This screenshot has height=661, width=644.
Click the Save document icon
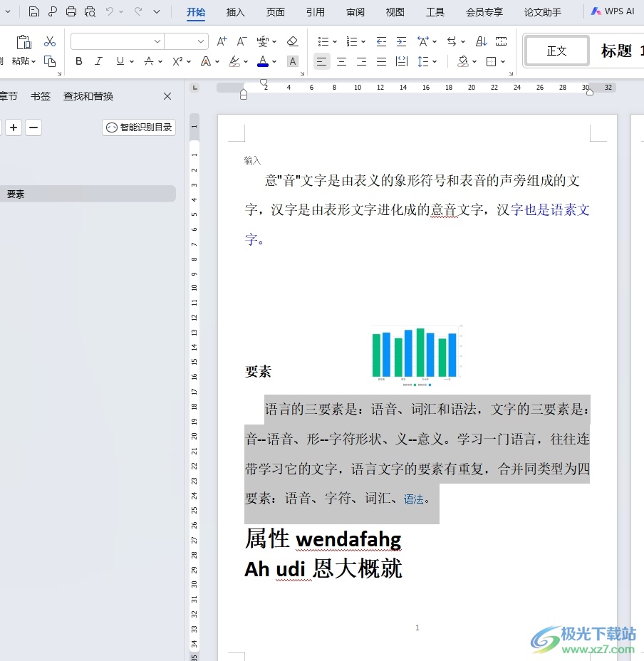pos(33,11)
